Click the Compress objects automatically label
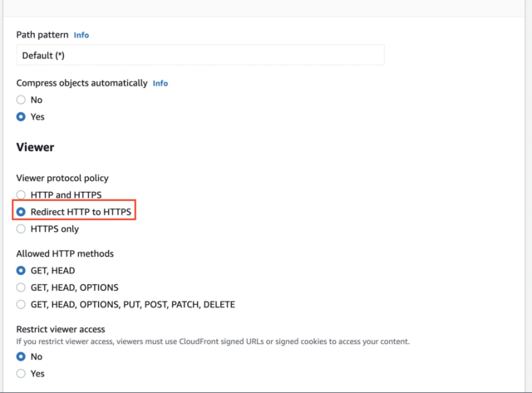This screenshot has width=532, height=393. click(81, 83)
